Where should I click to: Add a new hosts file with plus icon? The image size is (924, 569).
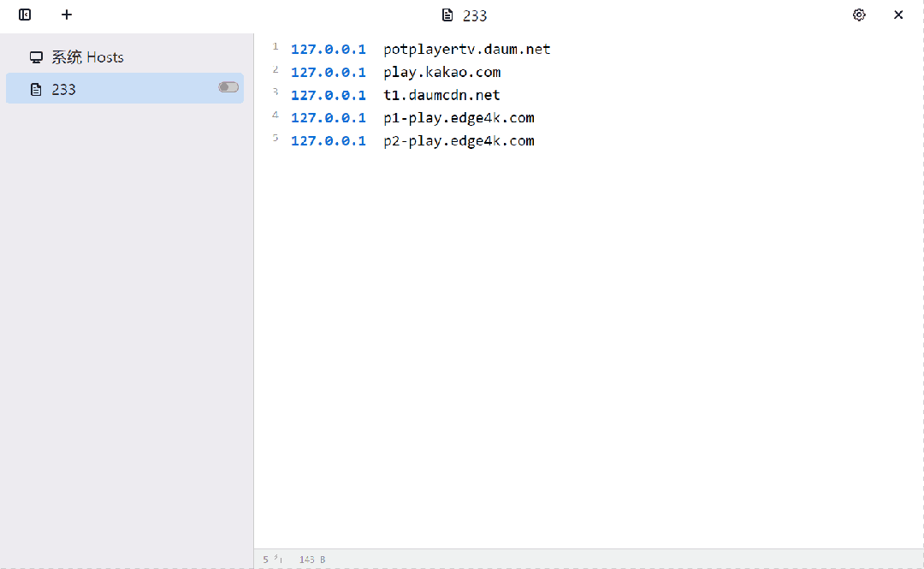point(67,15)
